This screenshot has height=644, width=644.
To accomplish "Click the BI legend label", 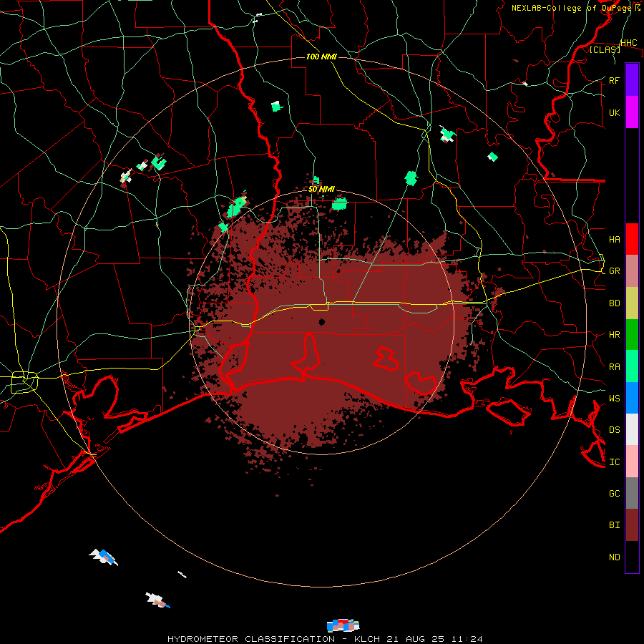I will [614, 525].
